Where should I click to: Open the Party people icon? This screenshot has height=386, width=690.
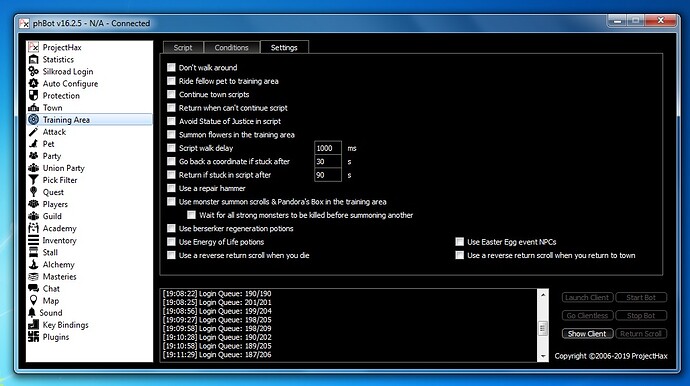click(x=33, y=156)
